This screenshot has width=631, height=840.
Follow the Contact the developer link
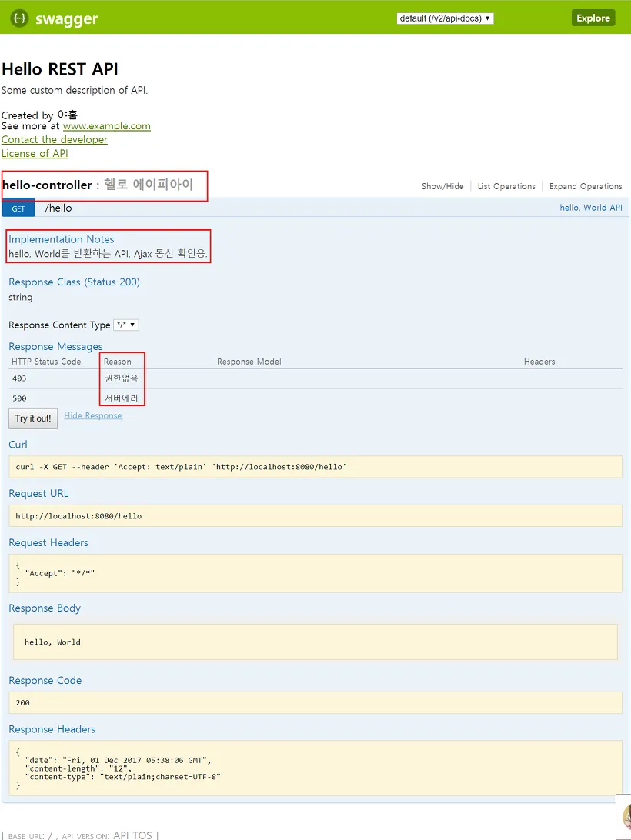pyautogui.click(x=54, y=139)
